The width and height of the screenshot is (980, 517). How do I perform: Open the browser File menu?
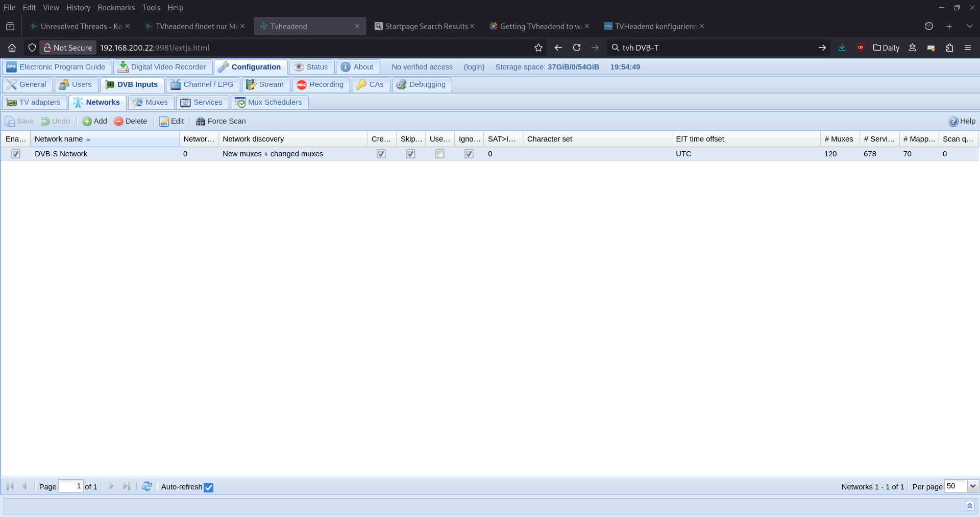click(x=9, y=8)
